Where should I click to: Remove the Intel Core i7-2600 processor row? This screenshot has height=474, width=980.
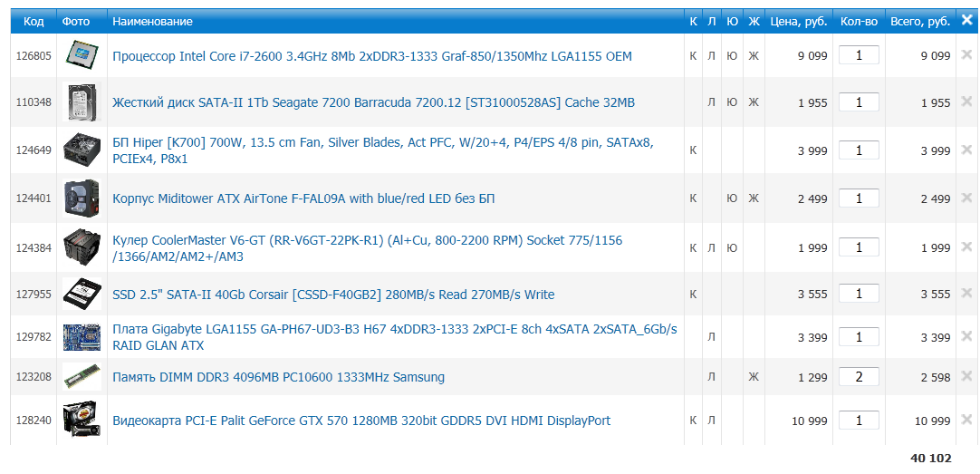pyautogui.click(x=966, y=55)
